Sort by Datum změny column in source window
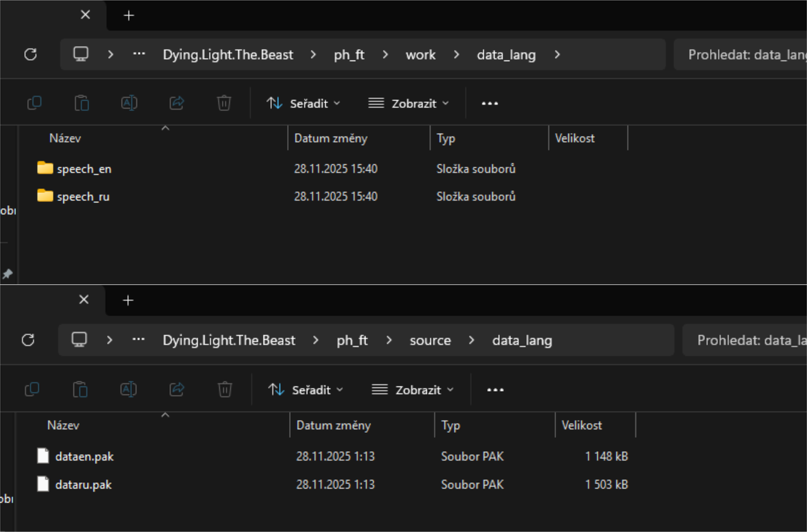807x532 pixels. point(334,425)
